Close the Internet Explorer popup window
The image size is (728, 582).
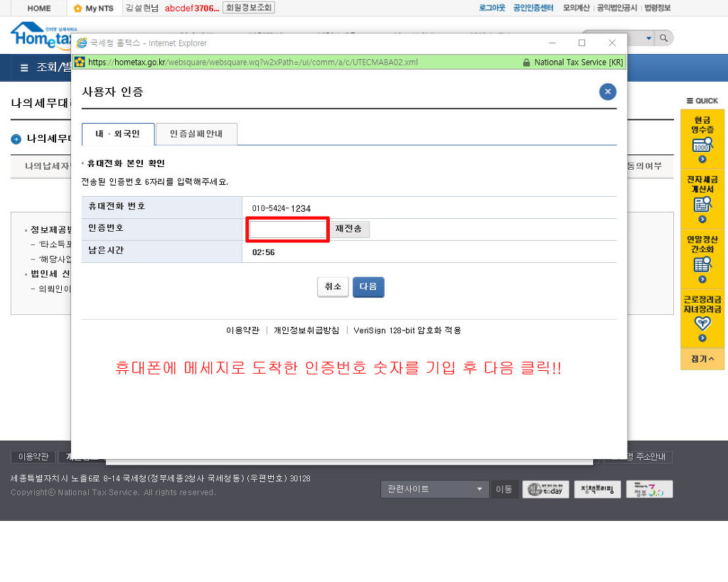click(612, 43)
